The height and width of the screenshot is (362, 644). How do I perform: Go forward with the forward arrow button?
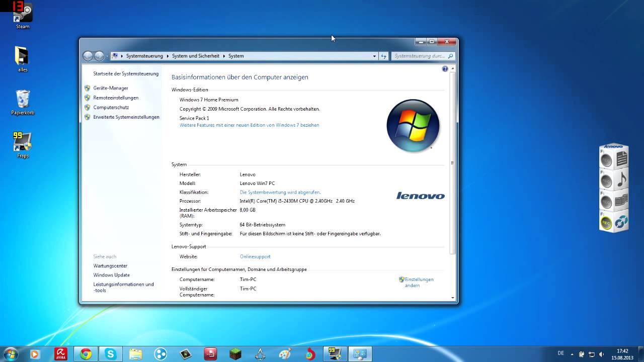pyautogui.click(x=100, y=56)
